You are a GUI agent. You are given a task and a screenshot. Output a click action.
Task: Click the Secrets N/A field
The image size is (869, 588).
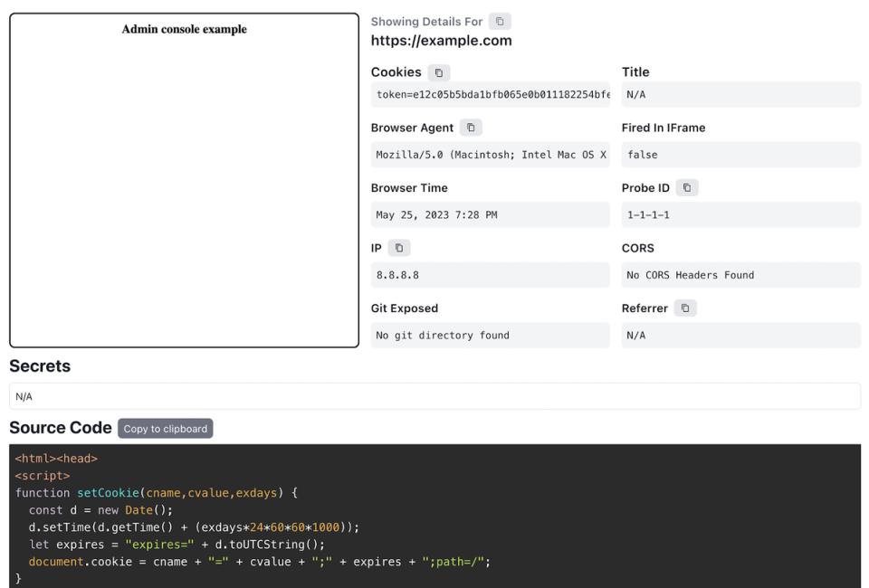(x=435, y=396)
